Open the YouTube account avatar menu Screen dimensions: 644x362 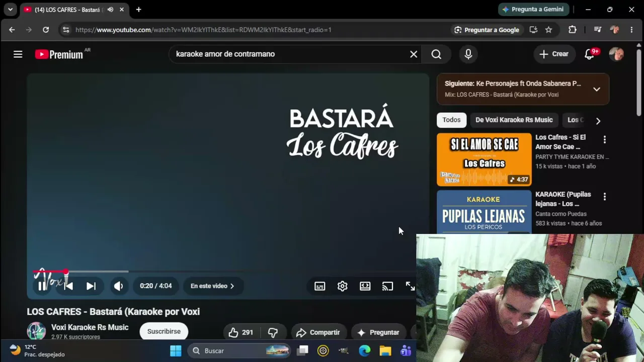coord(616,54)
